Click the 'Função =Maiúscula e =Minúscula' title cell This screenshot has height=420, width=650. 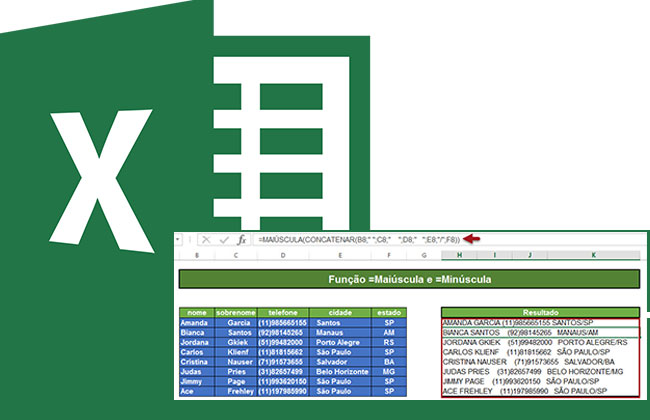click(x=410, y=279)
